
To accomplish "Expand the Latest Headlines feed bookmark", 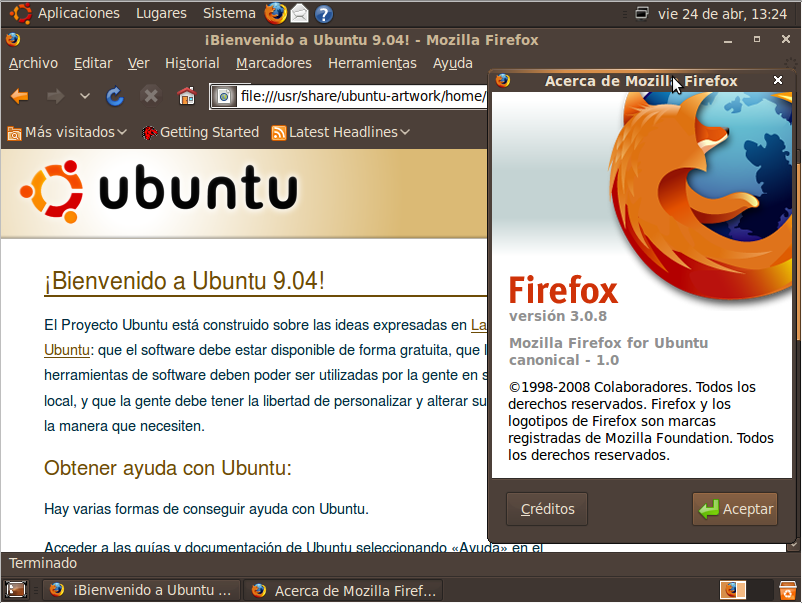I will [x=341, y=132].
